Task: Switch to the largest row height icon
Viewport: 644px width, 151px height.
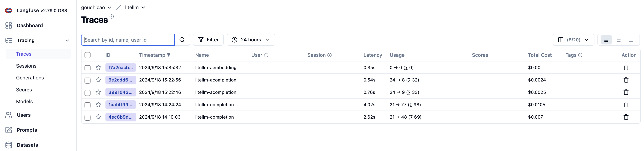Action: tap(631, 40)
